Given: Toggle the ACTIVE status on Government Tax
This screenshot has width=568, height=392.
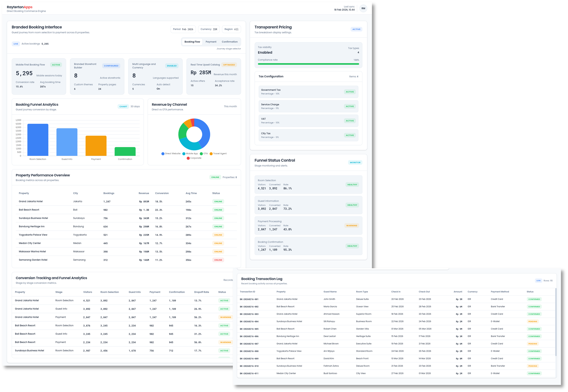Looking at the screenshot, I should 350,92.
